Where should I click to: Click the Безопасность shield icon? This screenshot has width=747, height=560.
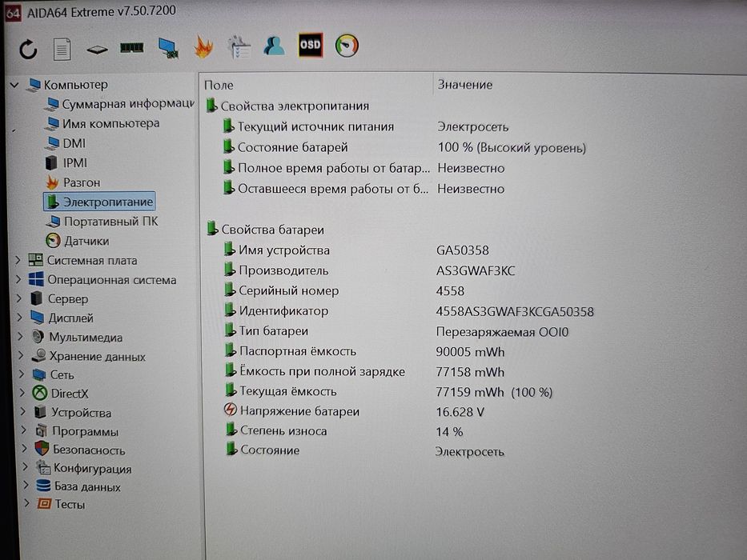click(x=42, y=449)
